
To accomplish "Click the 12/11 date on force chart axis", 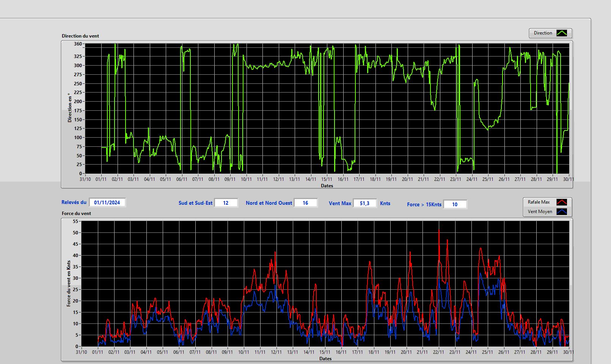I will pos(276,352).
